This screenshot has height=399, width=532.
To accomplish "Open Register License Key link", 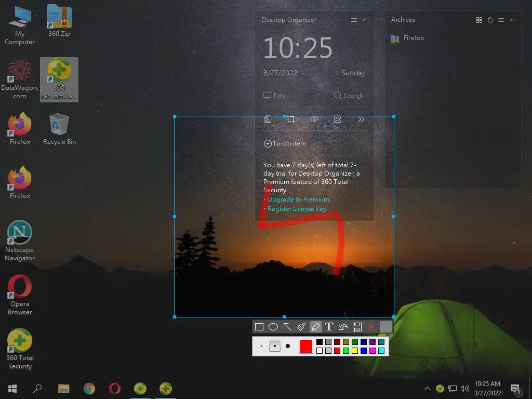I will point(297,209).
